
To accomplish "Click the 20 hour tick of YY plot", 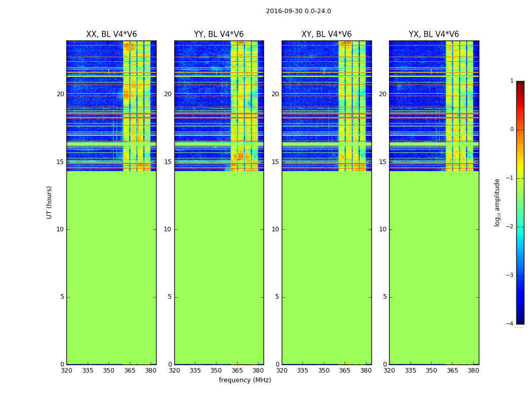I will coord(168,94).
